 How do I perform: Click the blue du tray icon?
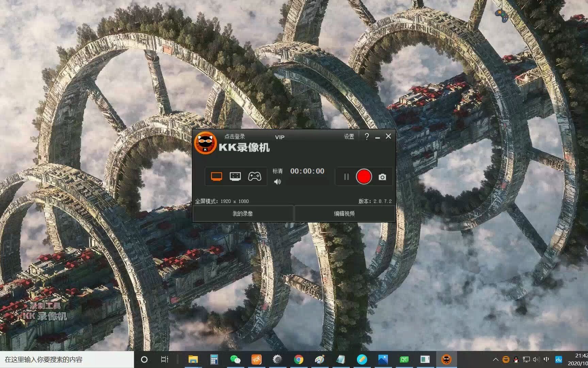pos(558,359)
